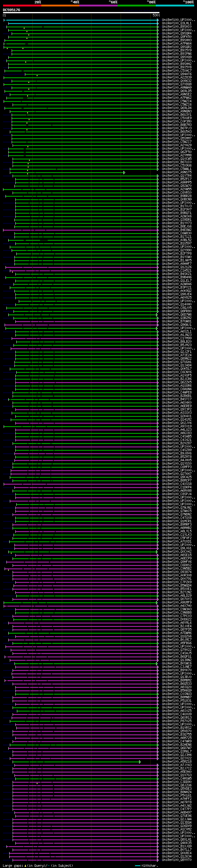197x868 pixels.
Task: Select the query name DC595176
Action: coord(11,10)
